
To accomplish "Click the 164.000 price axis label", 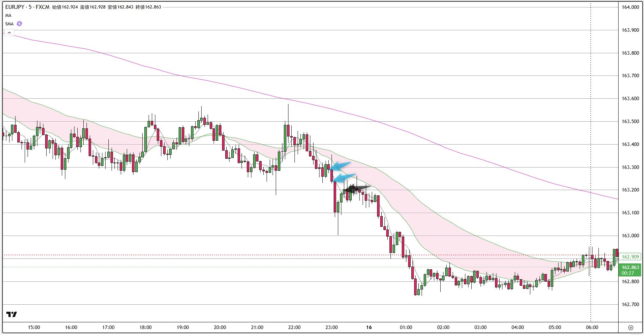I will tap(630, 7).
